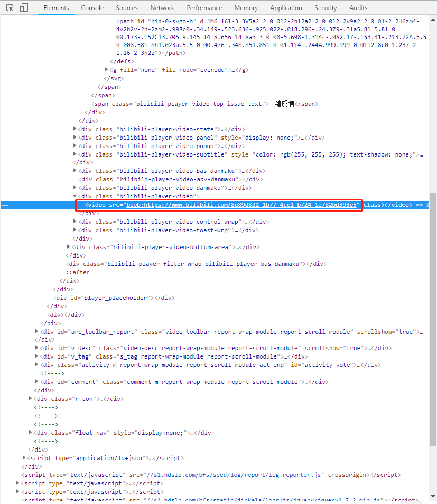Expand the bilibili-player-video-control-wrap div
This screenshot has width=437, height=504.
(x=75, y=221)
